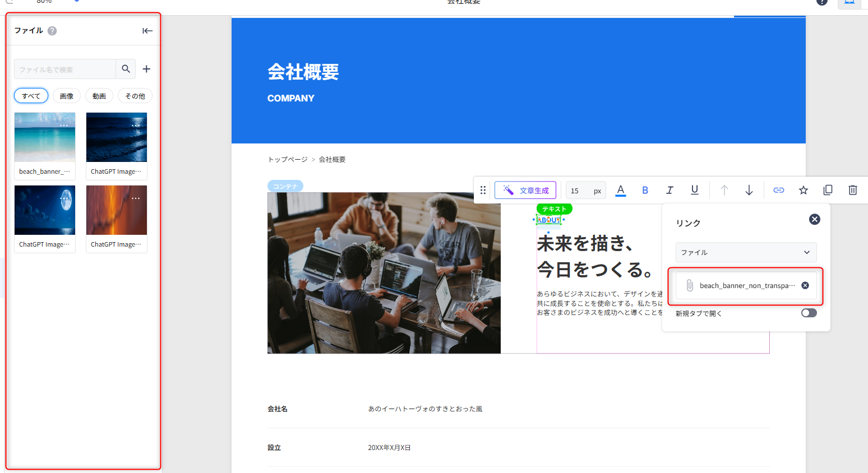Delete the element with trash icon
The image size is (868, 473).
pos(852,190)
